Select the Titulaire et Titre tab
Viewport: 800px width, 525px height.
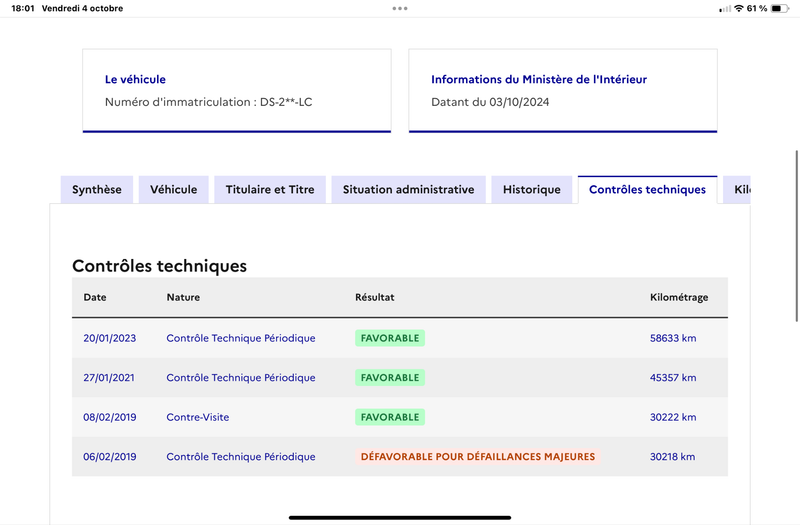coord(270,190)
